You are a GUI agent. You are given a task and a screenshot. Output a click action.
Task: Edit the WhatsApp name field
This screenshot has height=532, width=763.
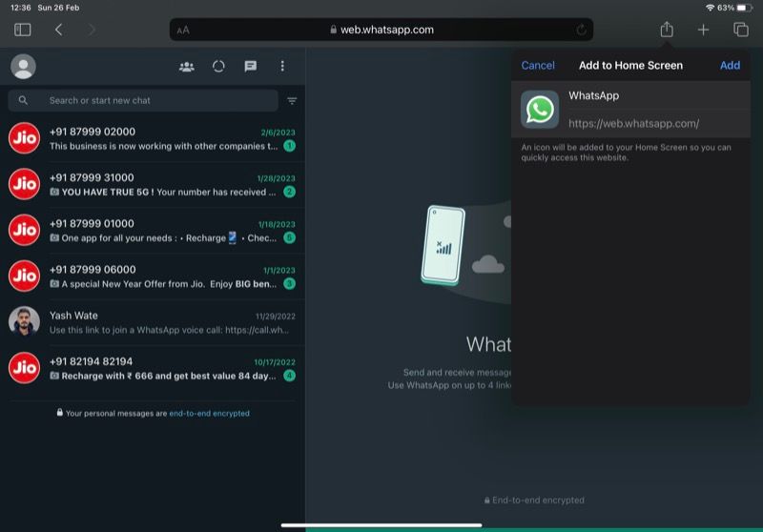pos(657,95)
